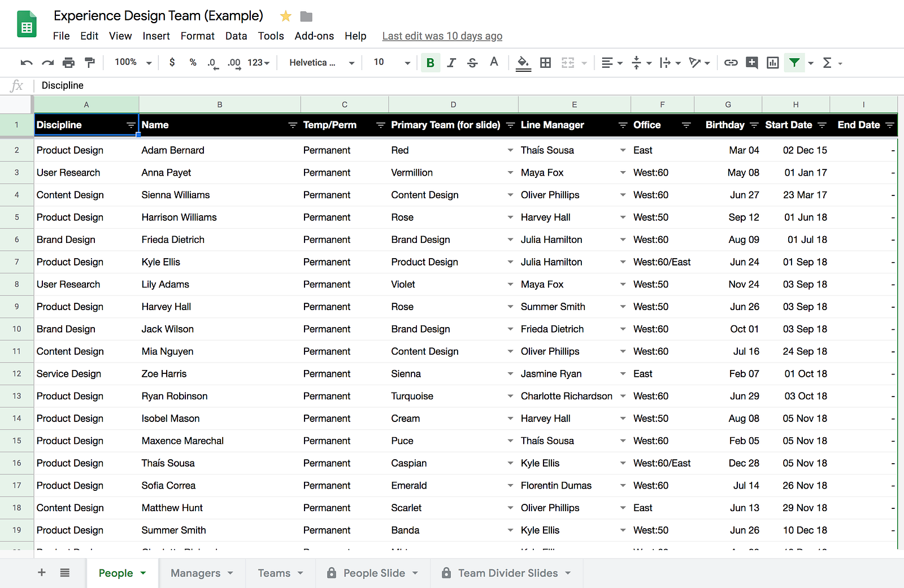
Task: Click the move to folder icon
Action: pos(306,16)
